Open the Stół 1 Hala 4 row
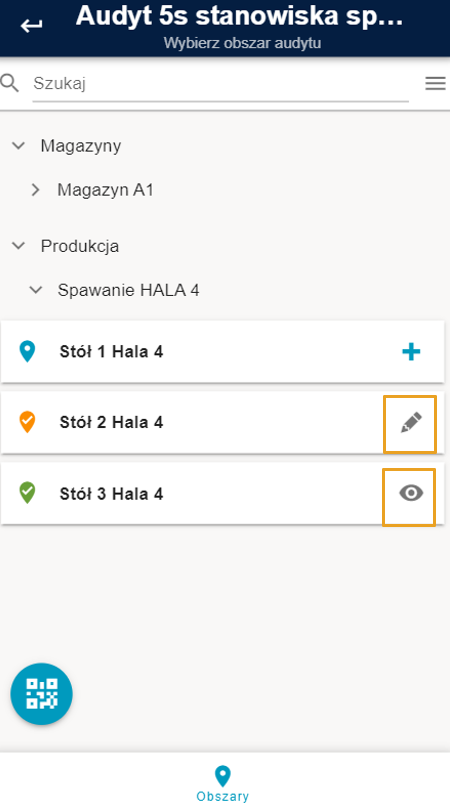The width and height of the screenshot is (450, 805). click(x=223, y=352)
